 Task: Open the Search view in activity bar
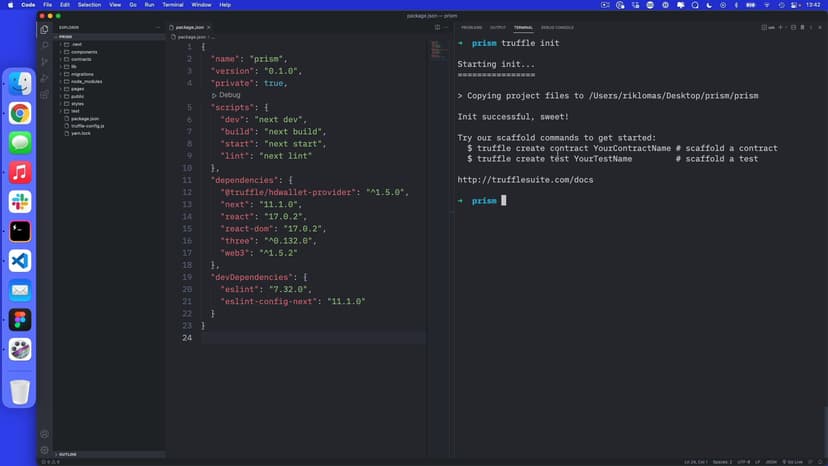pyautogui.click(x=45, y=45)
